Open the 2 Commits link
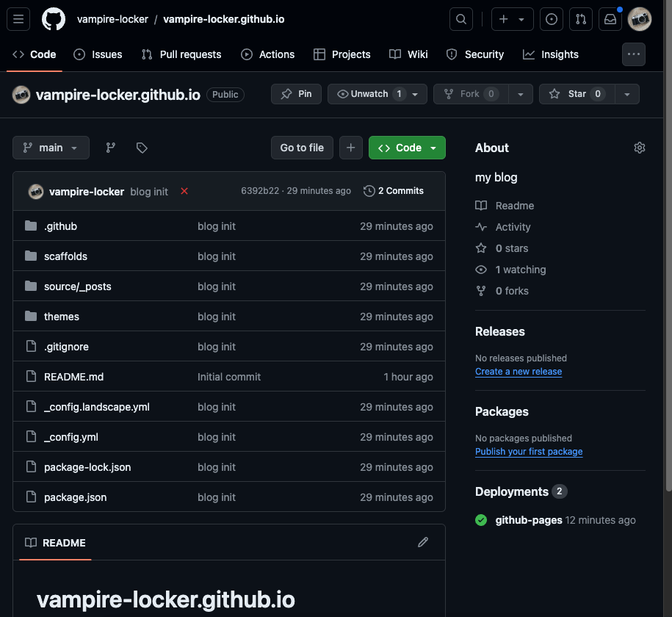Viewport: 672px width, 617px height. click(x=394, y=191)
